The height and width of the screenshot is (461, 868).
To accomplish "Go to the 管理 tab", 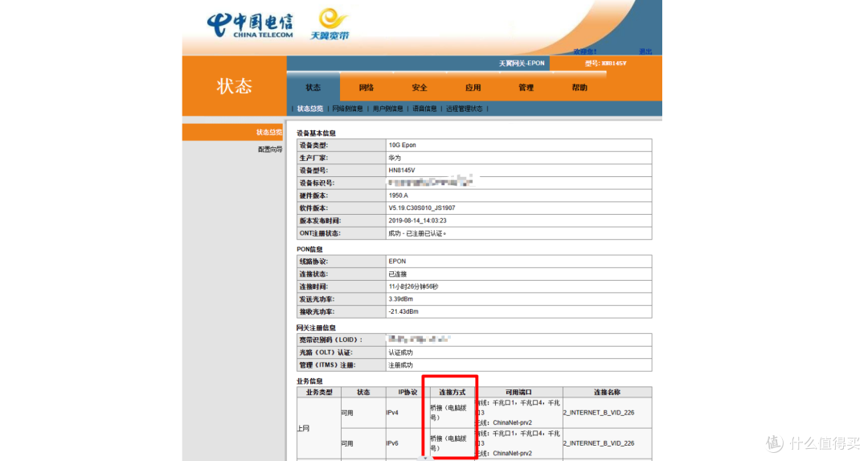I will (x=526, y=88).
